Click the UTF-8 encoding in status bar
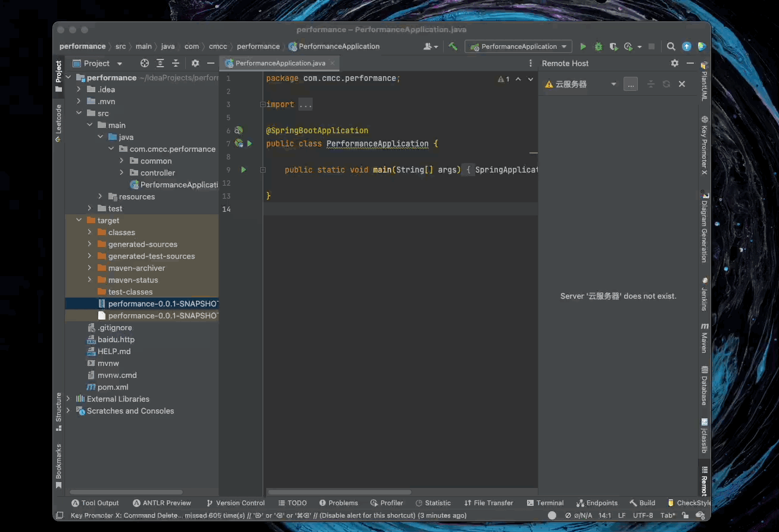The image size is (779, 532). (643, 515)
